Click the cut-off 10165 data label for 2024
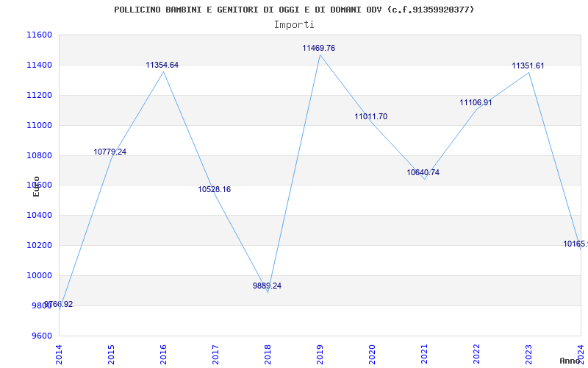 pos(576,244)
